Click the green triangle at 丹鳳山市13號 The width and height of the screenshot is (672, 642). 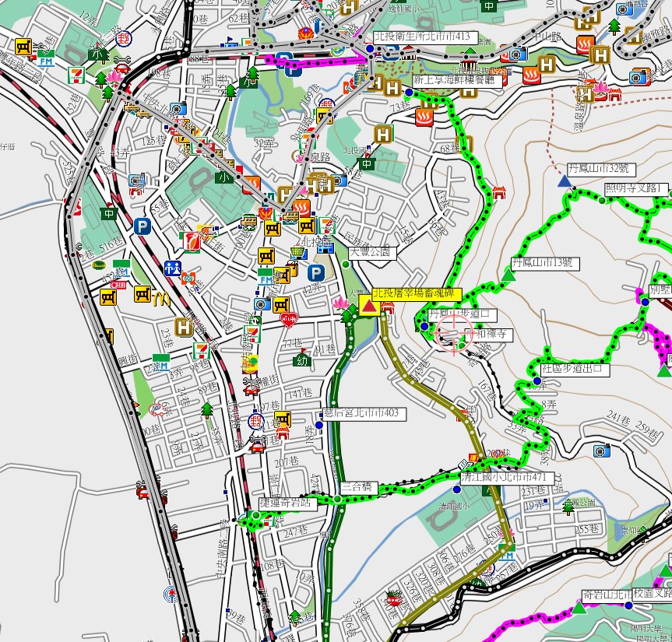(x=508, y=274)
